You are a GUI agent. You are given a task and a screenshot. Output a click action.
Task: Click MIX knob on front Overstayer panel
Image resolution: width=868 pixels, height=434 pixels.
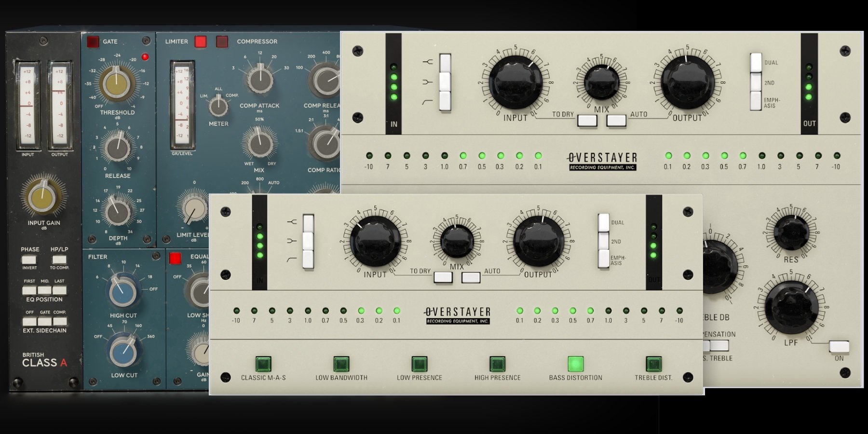[x=457, y=242]
